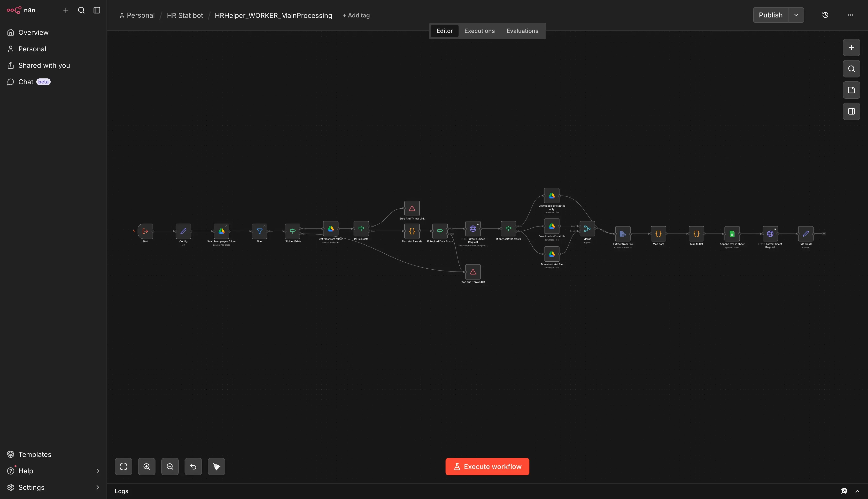The height and width of the screenshot is (499, 868).
Task: Add a node with canvas plus button
Action: (851, 48)
